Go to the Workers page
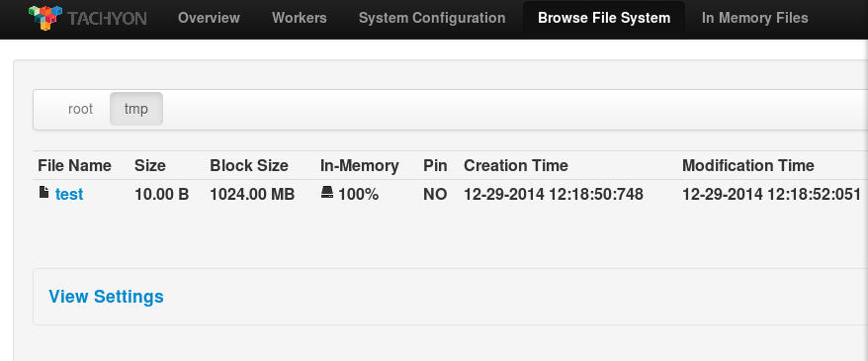The width and height of the screenshot is (868, 361). click(x=300, y=18)
